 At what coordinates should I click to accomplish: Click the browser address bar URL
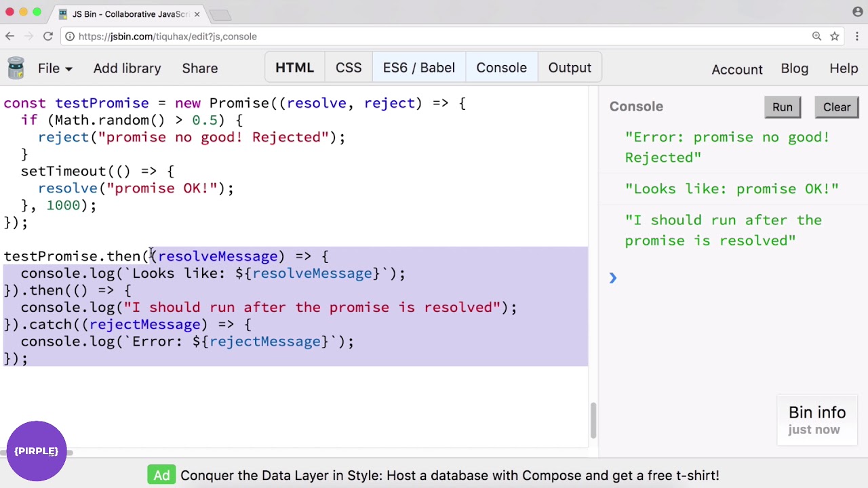point(167,37)
